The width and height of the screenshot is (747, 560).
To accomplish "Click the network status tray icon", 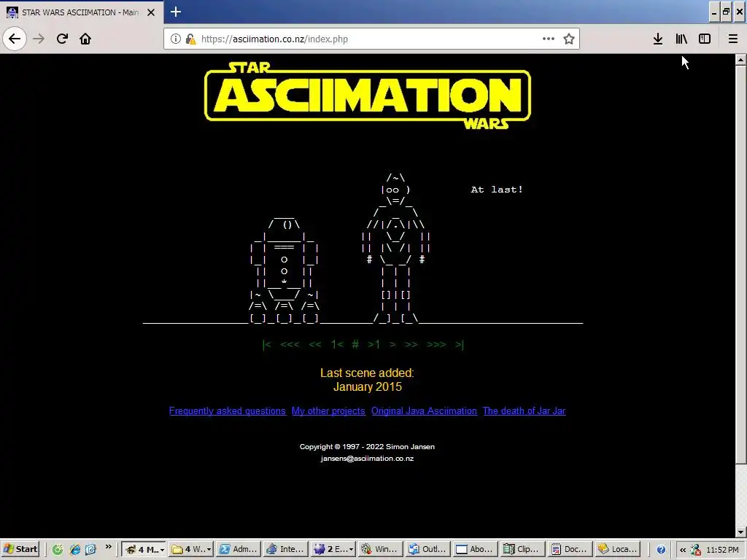I will tap(695, 550).
